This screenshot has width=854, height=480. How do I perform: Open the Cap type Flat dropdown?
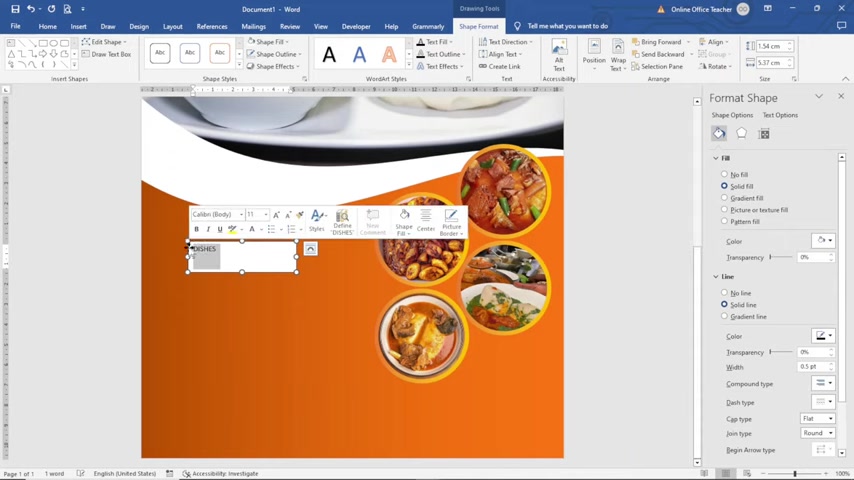[x=818, y=418]
